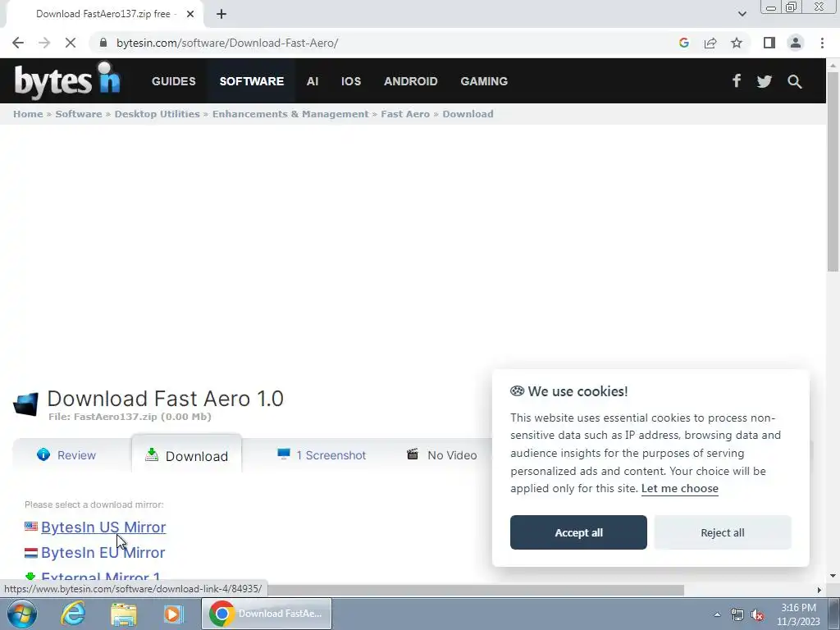Open the muted volume tray icon

(757, 615)
